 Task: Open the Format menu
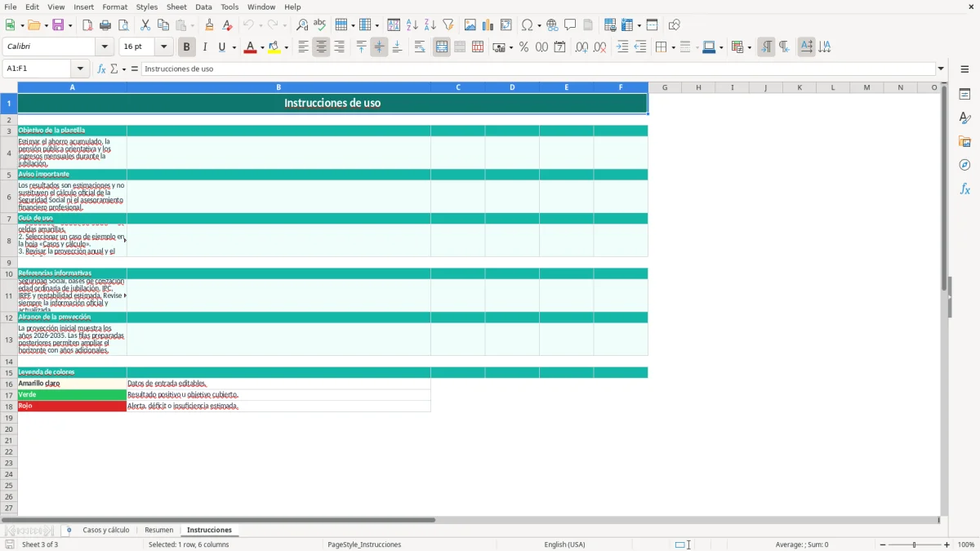point(114,7)
